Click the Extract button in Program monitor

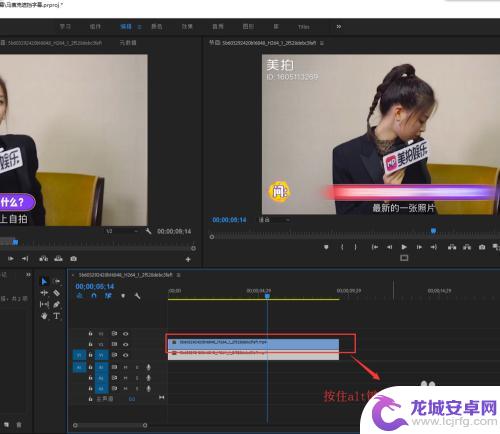coord(467,247)
